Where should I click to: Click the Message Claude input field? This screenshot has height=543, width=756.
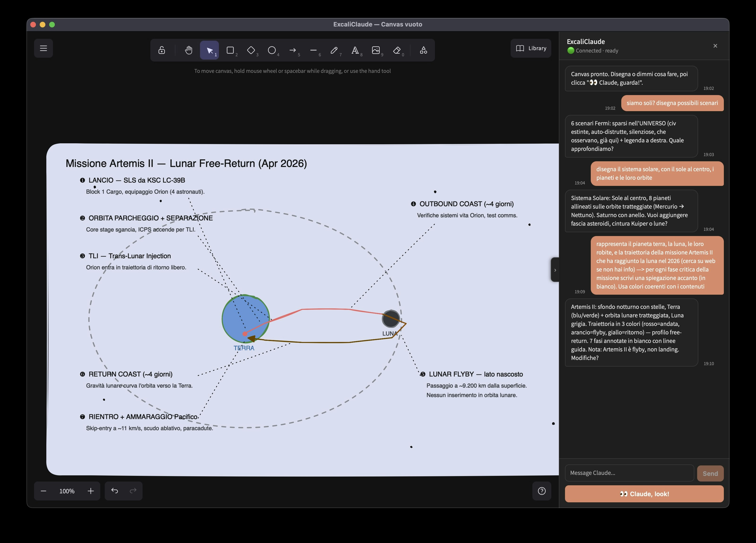pyautogui.click(x=629, y=473)
